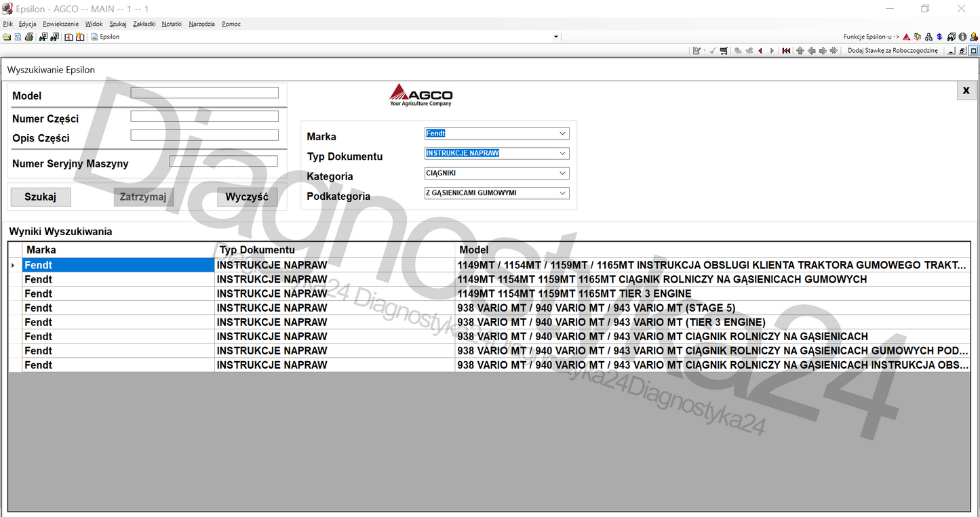
Task: Click the grey double right arrow icon
Action: [x=834, y=51]
